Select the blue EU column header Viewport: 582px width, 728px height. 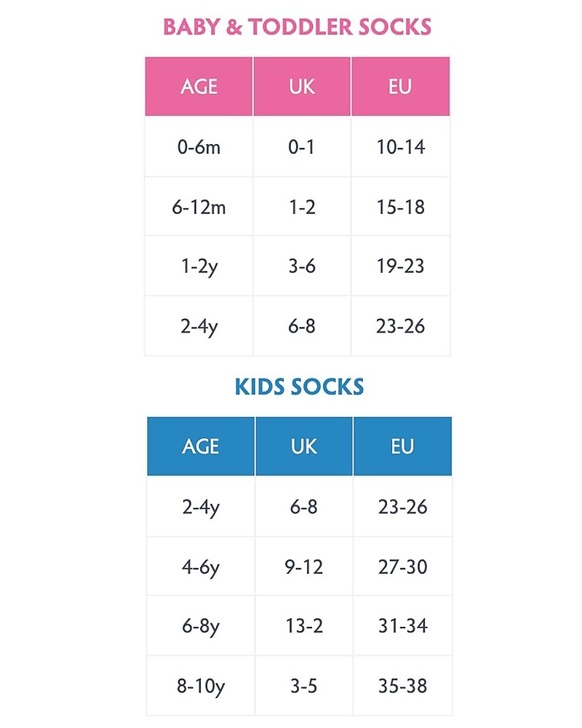tap(402, 446)
